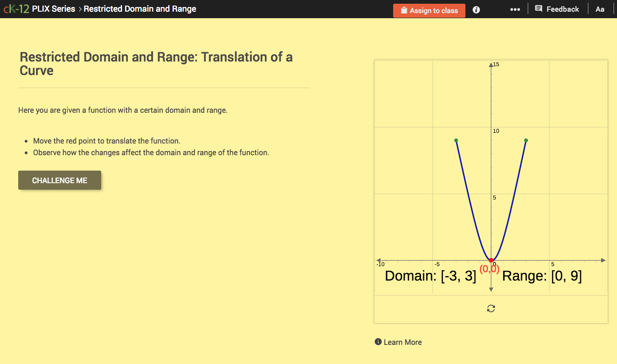Click the Learn More info icon
Viewport: 617px width, 364px height.
point(378,342)
